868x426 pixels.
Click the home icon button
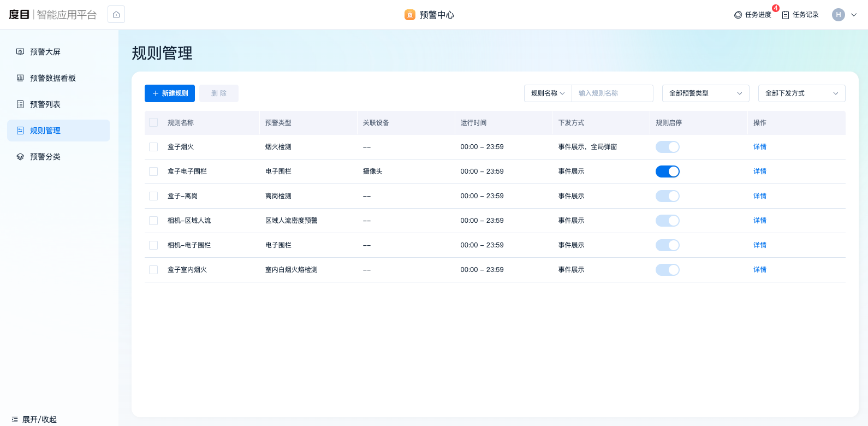[116, 14]
